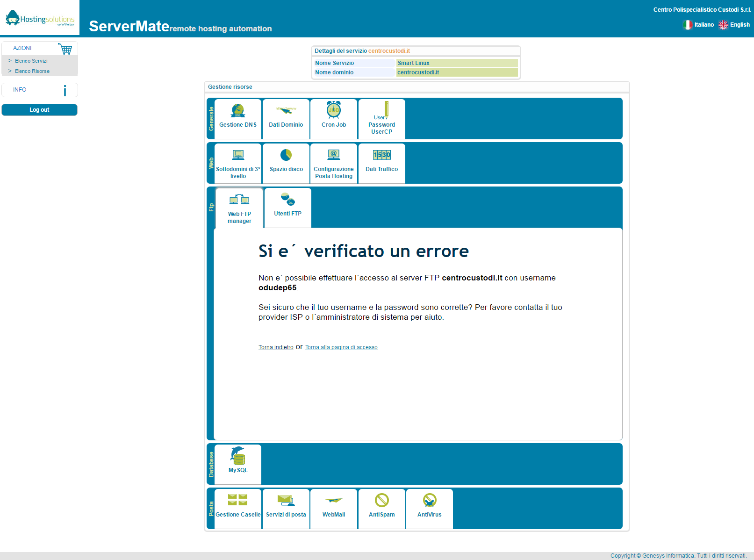Select the Utenti FTP tab
Image resolution: width=754 pixels, height=560 pixels.
click(x=288, y=208)
